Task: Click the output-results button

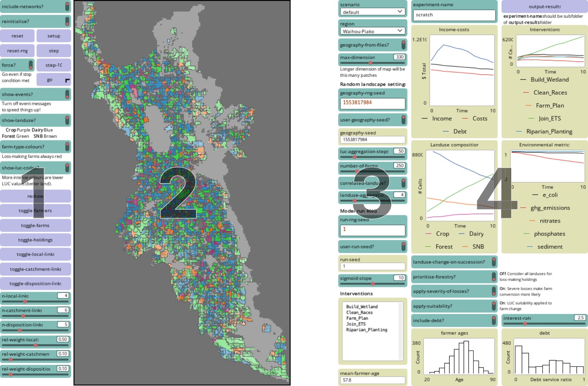Action: (544, 6)
